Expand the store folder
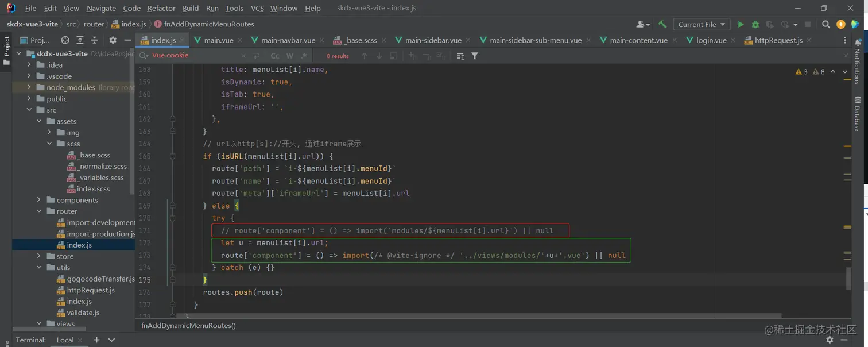This screenshot has height=347, width=868. click(x=39, y=256)
